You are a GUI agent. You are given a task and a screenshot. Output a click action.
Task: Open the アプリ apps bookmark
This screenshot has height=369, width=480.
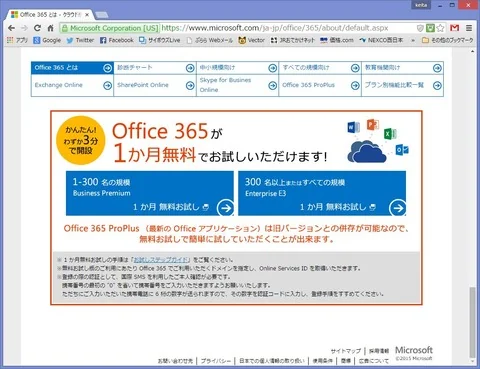[17, 40]
